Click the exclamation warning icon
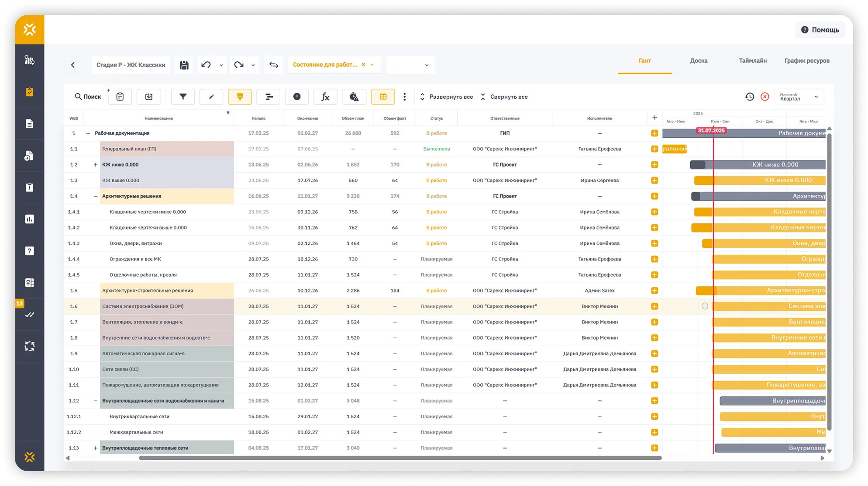Screen dimensions: 868x486 point(297,97)
